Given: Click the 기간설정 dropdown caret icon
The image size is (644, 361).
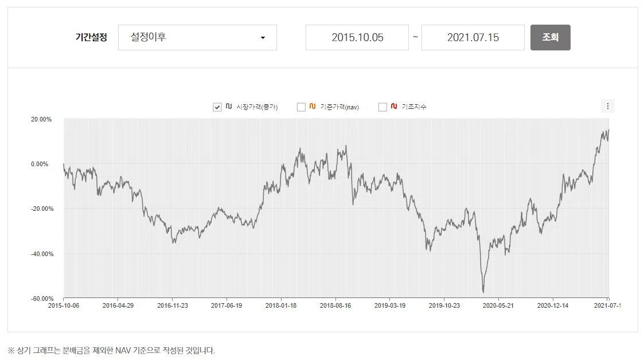Looking at the screenshot, I should 263,37.
